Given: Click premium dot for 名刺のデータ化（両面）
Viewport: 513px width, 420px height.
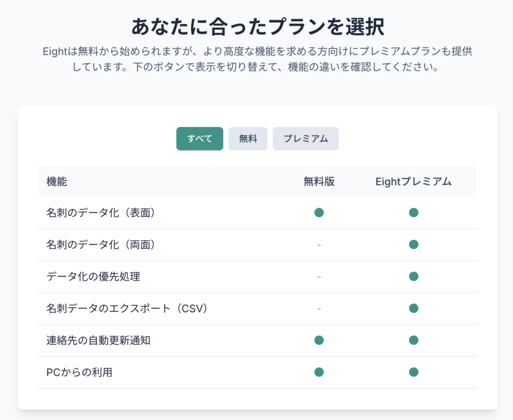Looking at the screenshot, I should [x=413, y=244].
